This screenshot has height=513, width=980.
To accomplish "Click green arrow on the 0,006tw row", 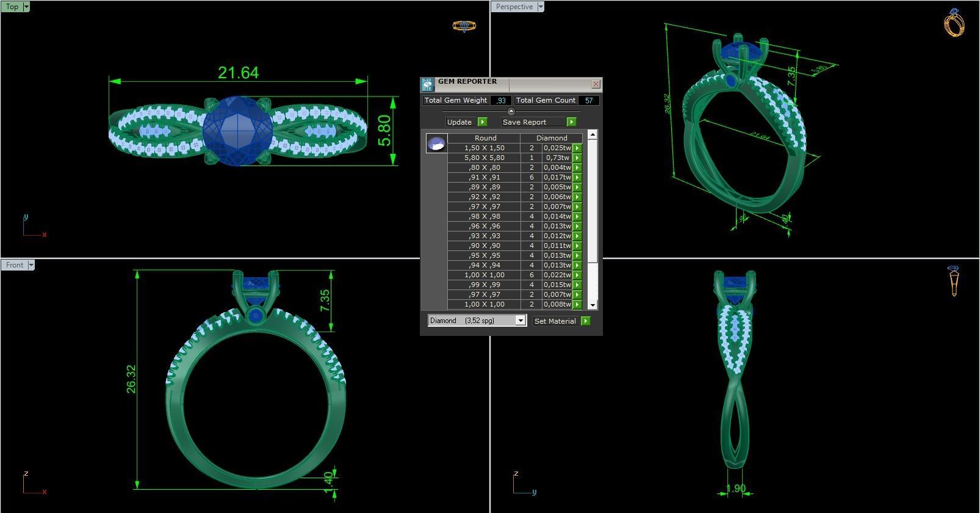I will [577, 197].
